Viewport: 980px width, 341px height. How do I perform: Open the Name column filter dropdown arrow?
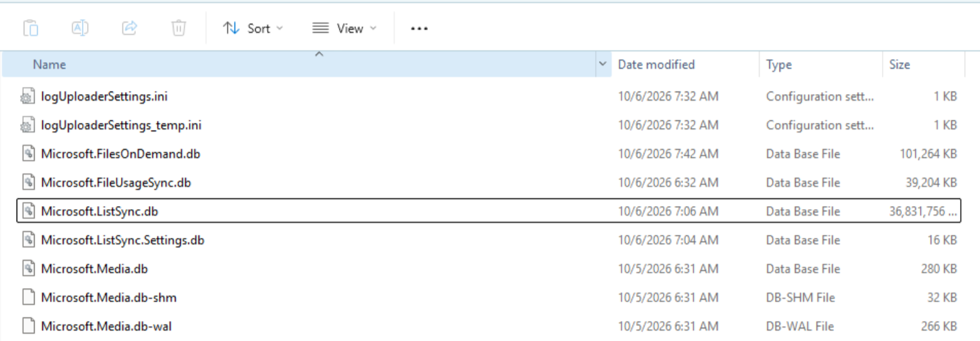pyautogui.click(x=602, y=65)
